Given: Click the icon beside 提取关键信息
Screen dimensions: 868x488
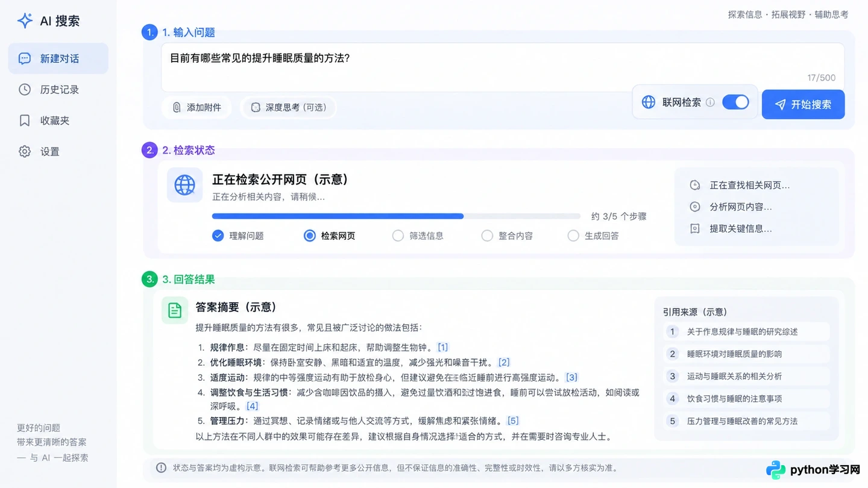Looking at the screenshot, I should point(695,228).
